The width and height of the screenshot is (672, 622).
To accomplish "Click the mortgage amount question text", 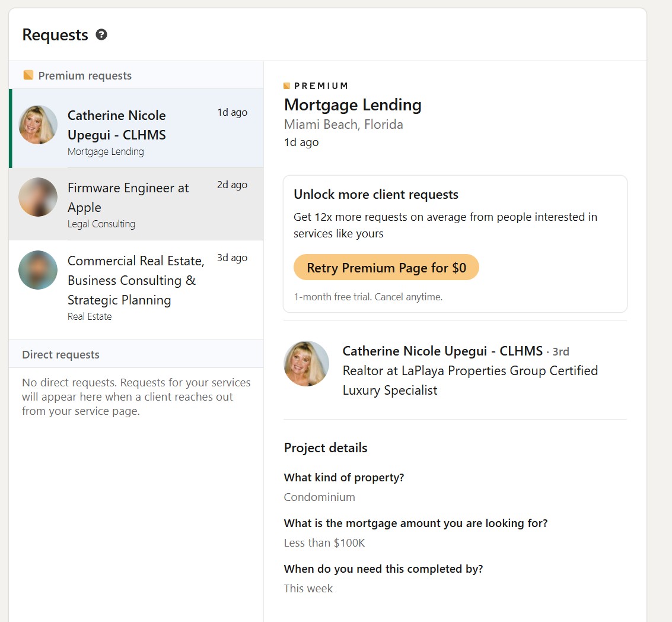I will 416,523.
